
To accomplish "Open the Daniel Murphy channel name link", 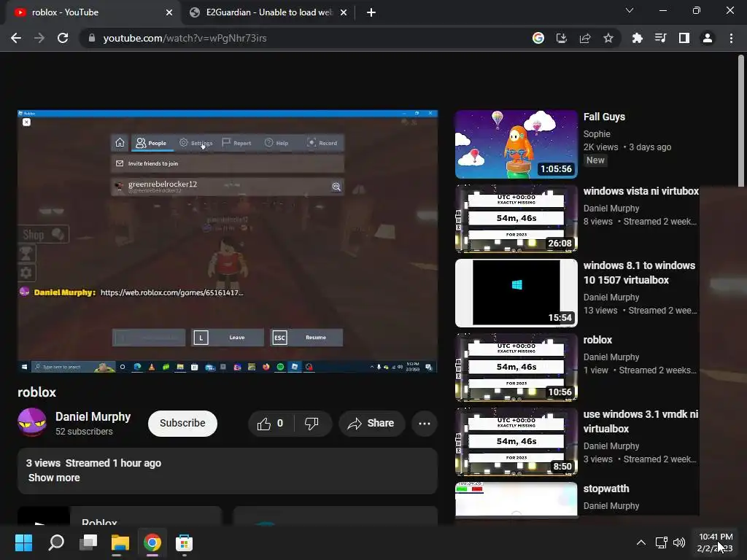I will pos(93,416).
